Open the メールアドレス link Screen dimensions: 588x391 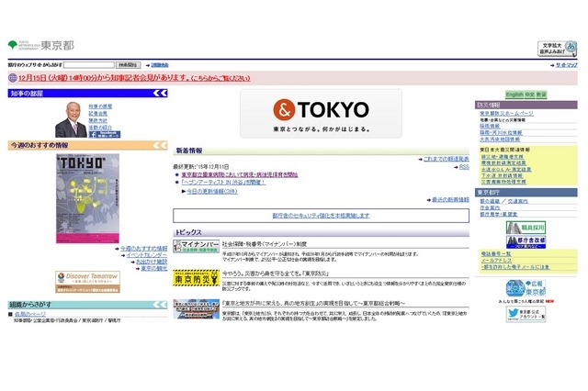496,261
